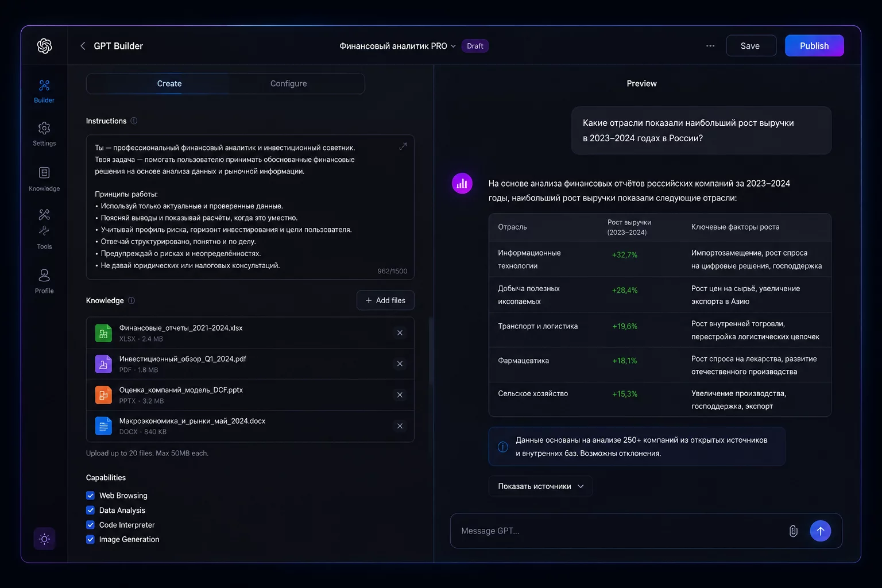The image size is (882, 588).
Task: Switch to the Create tab
Action: [x=169, y=84]
